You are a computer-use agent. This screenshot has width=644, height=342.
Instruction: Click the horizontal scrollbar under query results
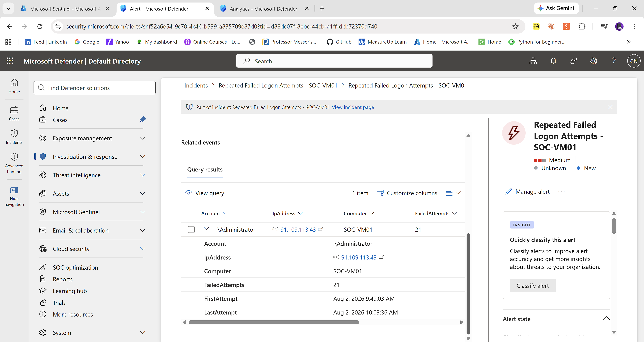(274, 322)
